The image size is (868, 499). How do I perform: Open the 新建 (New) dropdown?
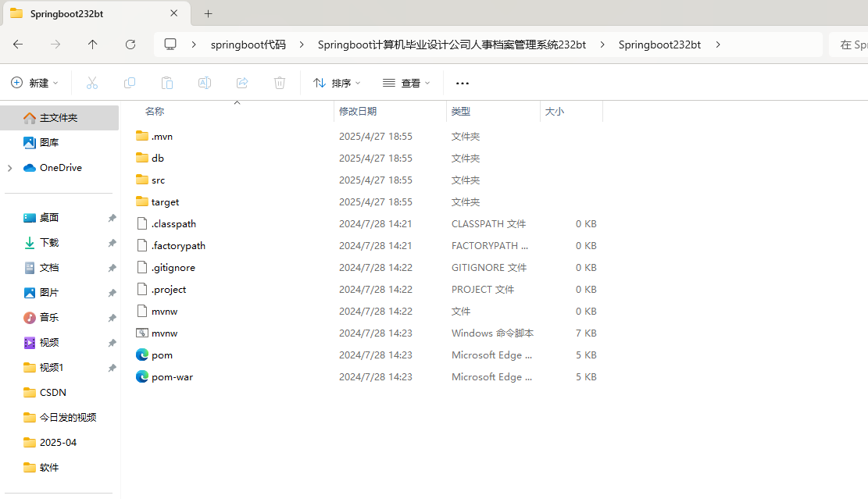(x=34, y=83)
